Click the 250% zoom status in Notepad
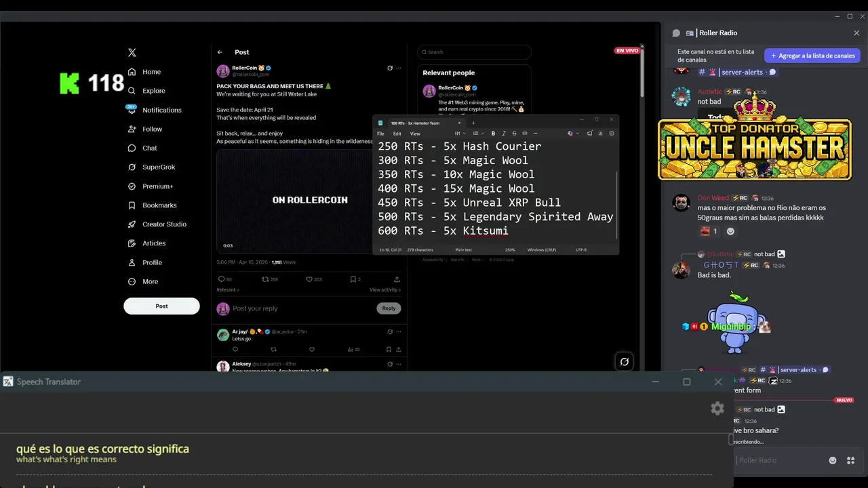Screen dimensions: 868x488 [x=509, y=250]
